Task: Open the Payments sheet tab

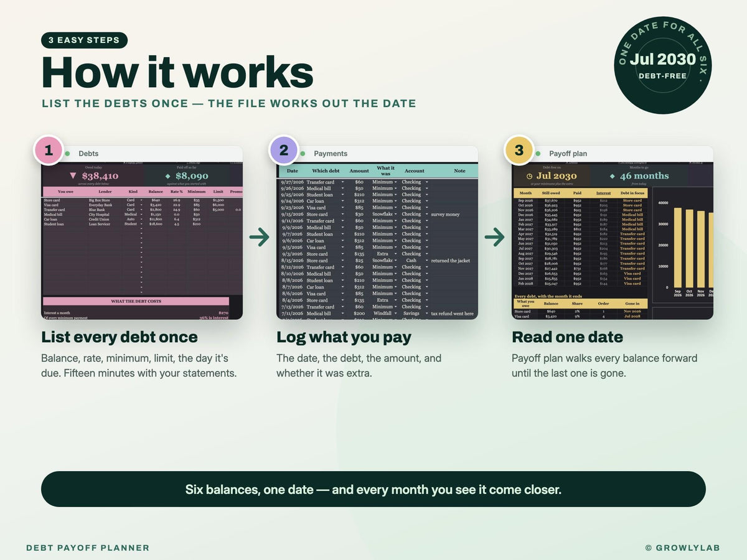Action: pyautogui.click(x=331, y=154)
